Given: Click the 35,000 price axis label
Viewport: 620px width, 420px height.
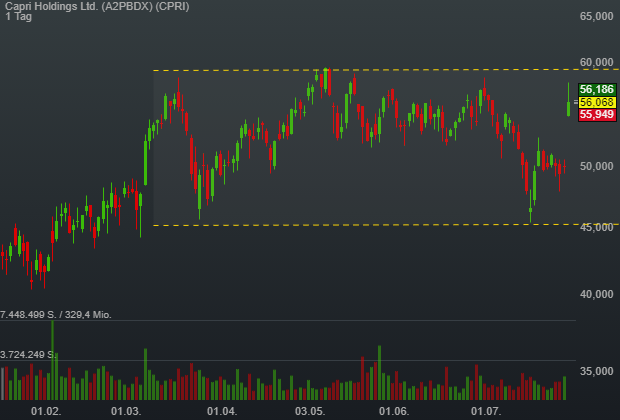Looking at the screenshot, I should coord(596,371).
